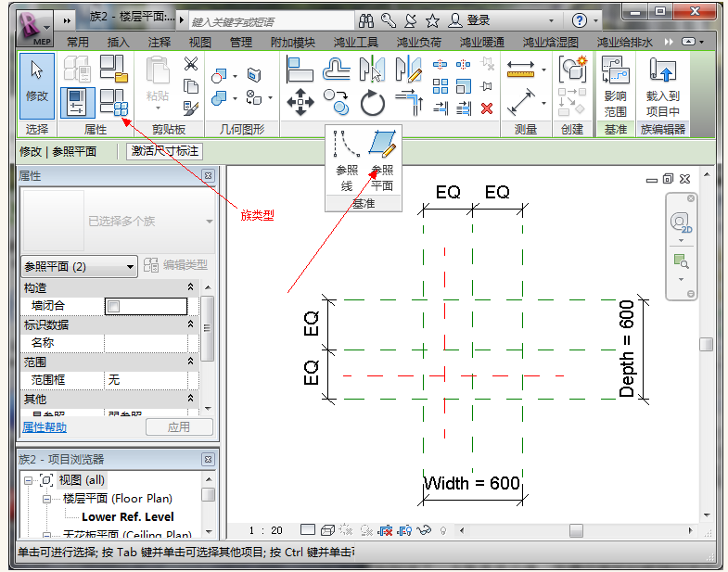Open the 属性帮助 help link
The width and height of the screenshot is (728, 572).
[45, 427]
